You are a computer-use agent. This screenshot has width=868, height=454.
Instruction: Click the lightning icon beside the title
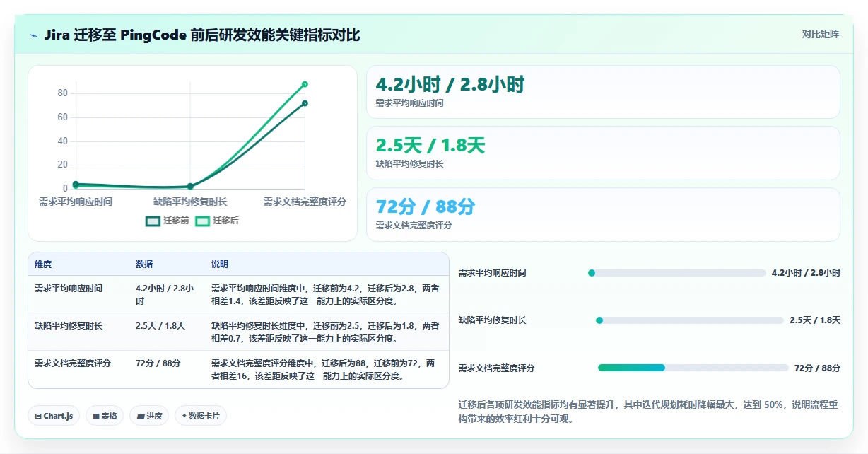pos(33,35)
